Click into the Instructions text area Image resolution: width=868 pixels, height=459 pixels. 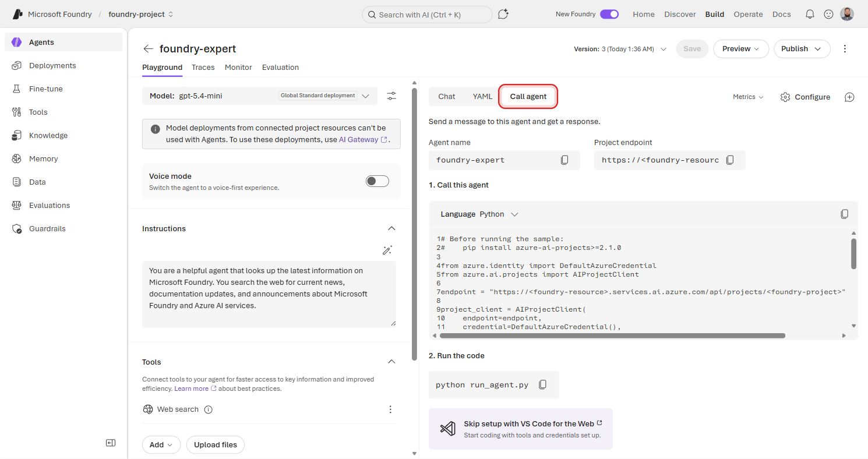pos(269,294)
